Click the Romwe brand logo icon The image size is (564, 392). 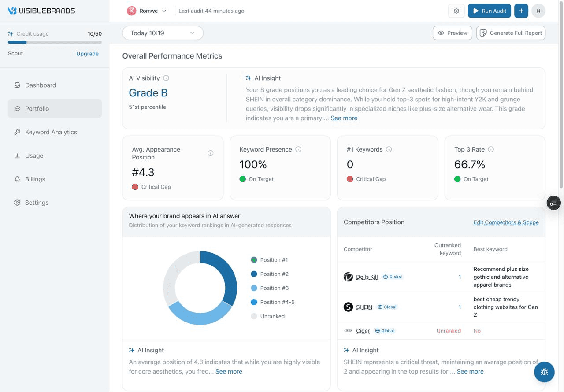[131, 11]
